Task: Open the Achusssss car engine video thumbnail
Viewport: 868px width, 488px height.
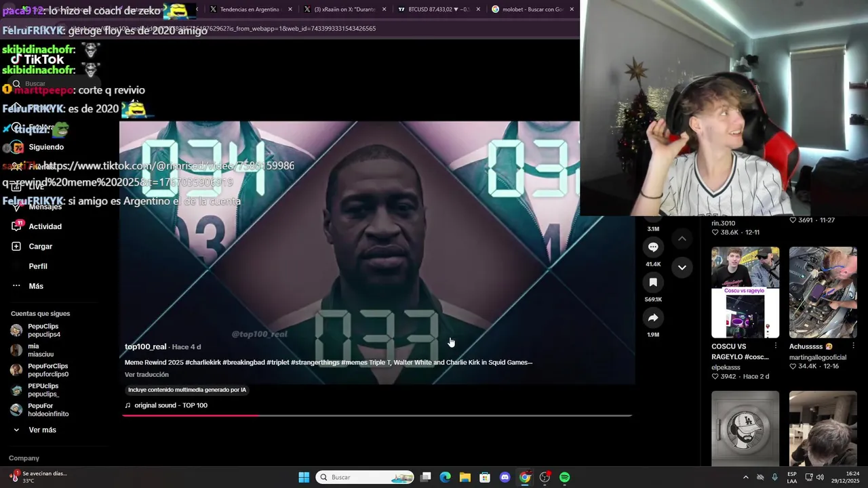Action: [823, 292]
